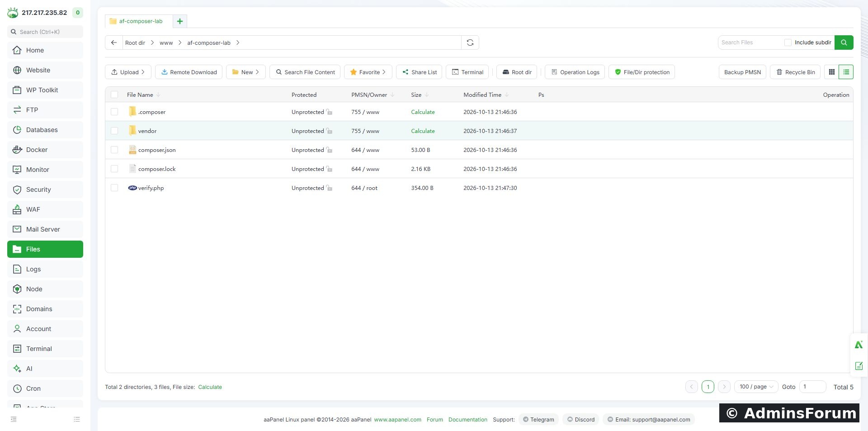Open Databases from the sidebar
This screenshot has height=431, width=868.
pyautogui.click(x=45, y=130)
